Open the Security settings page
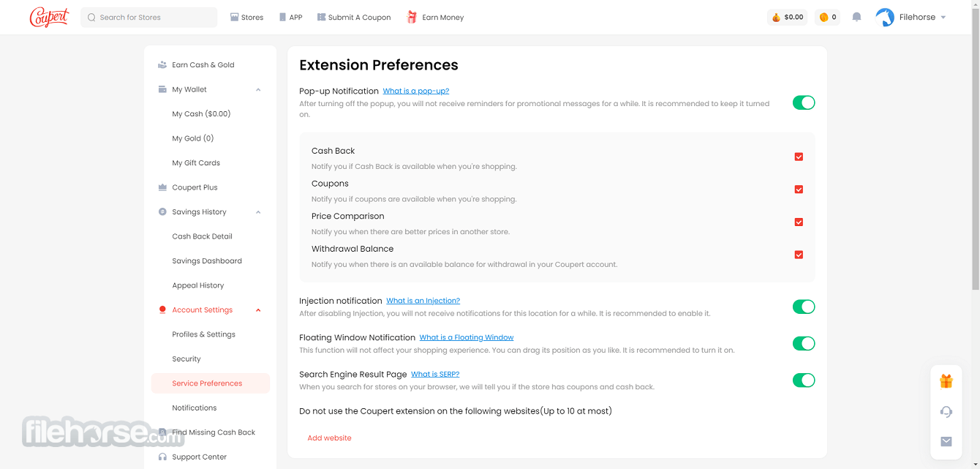The image size is (980, 469). (186, 359)
